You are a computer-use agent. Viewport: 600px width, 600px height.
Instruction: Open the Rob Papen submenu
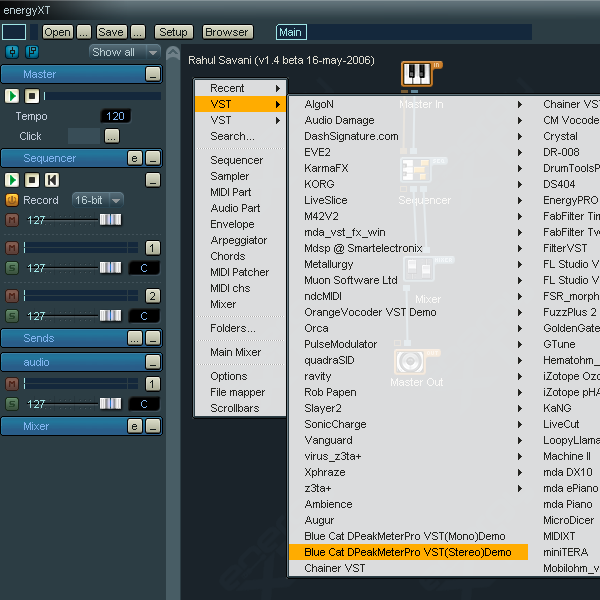[408, 392]
